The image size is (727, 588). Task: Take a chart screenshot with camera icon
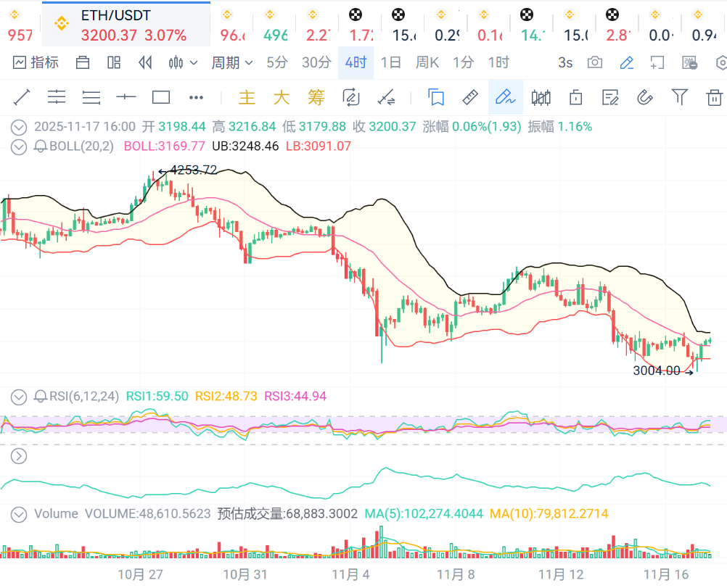pos(595,62)
